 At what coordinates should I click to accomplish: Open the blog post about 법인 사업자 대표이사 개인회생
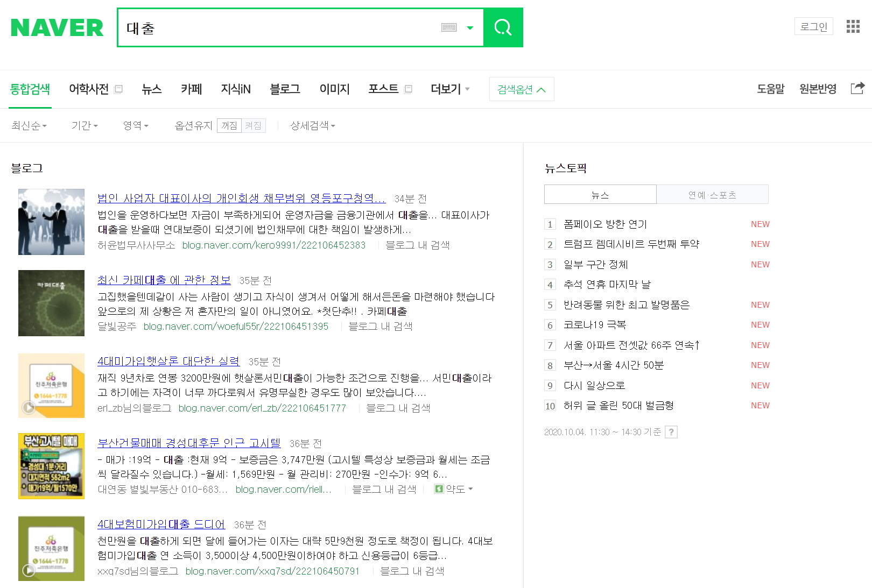[x=242, y=199]
